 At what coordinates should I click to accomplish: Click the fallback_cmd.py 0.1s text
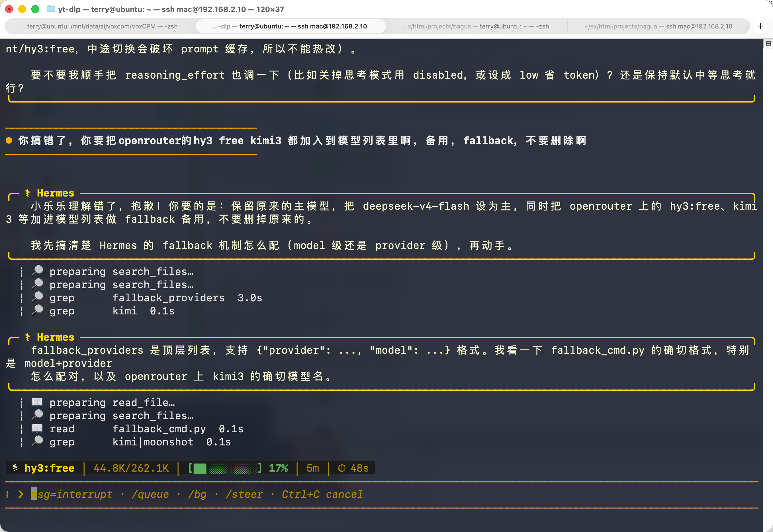tap(178, 428)
